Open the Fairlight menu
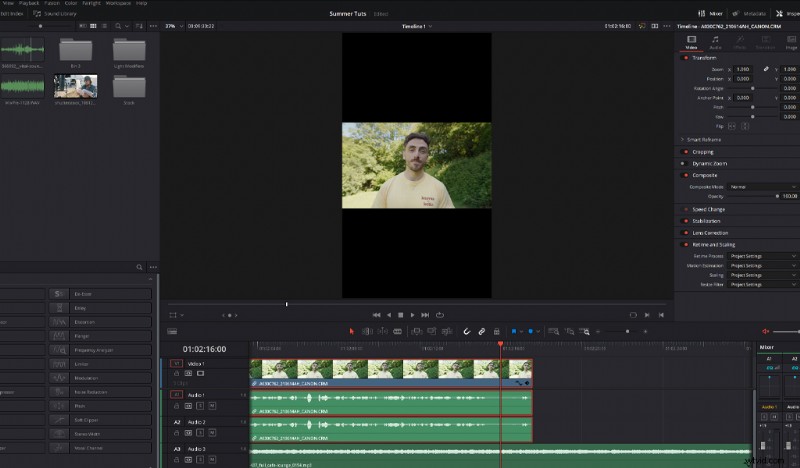 pos(92,3)
